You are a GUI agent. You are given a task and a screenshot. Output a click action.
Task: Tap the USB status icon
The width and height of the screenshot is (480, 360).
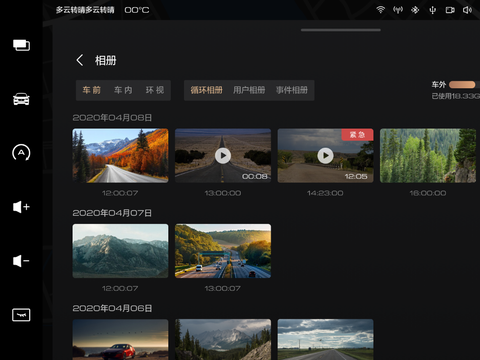click(x=432, y=10)
